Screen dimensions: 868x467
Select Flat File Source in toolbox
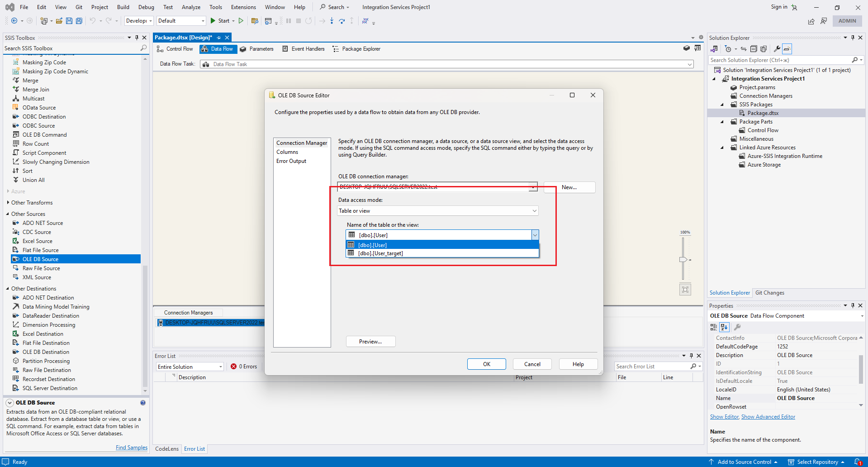40,250
